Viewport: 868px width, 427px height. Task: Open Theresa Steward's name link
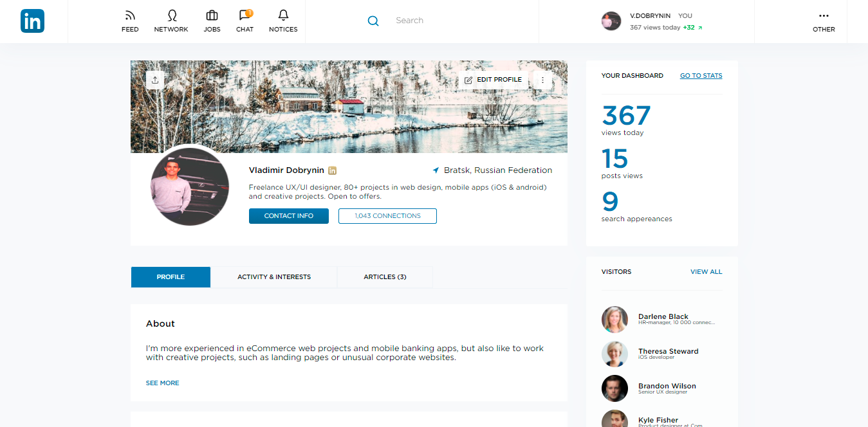[x=668, y=351]
